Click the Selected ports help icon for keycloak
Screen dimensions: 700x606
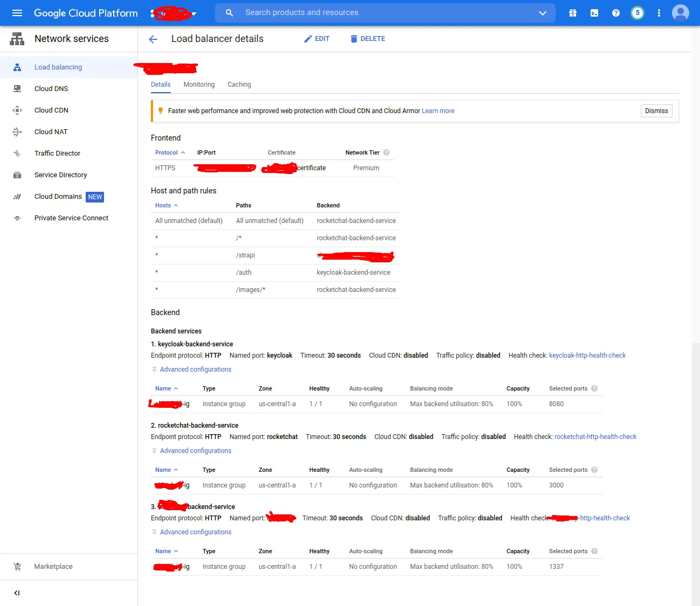coord(594,388)
